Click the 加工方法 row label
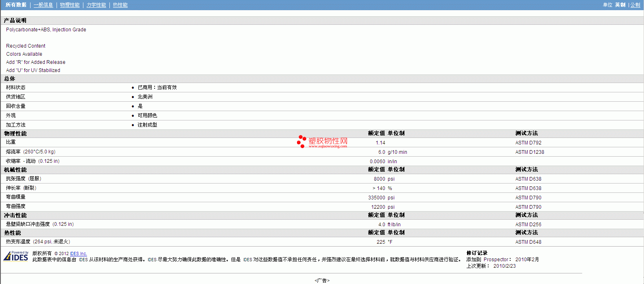 (x=15, y=125)
